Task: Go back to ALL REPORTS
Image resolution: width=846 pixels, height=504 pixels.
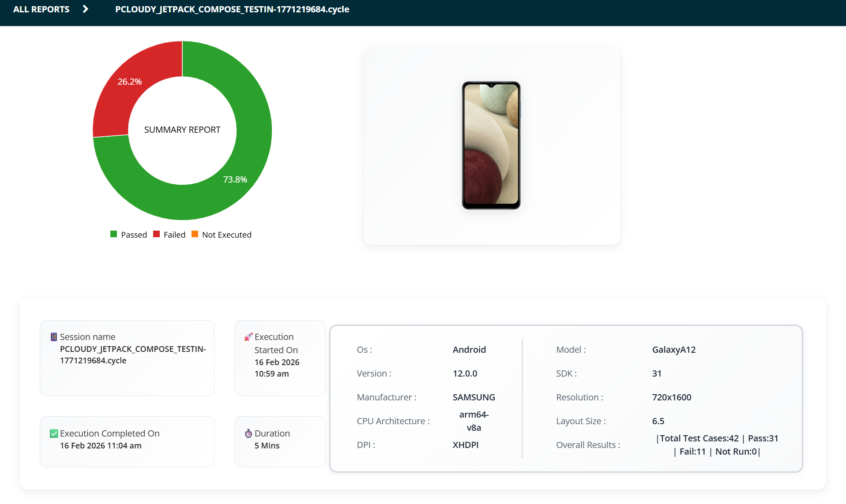Action: pyautogui.click(x=41, y=9)
